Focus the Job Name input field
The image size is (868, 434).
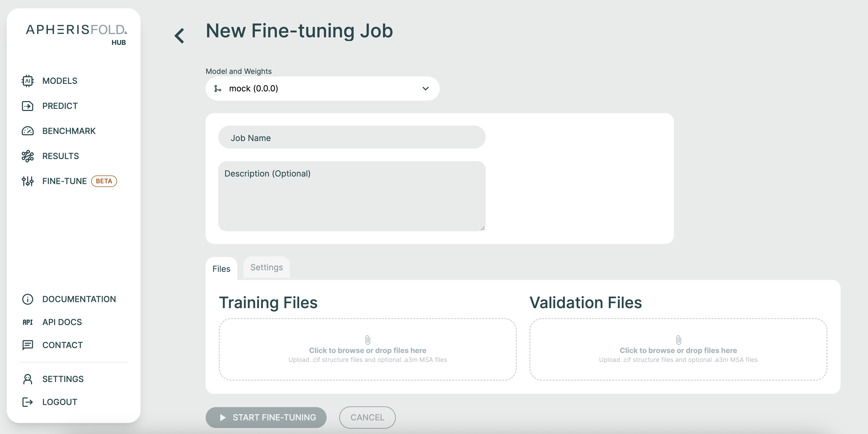click(x=351, y=138)
